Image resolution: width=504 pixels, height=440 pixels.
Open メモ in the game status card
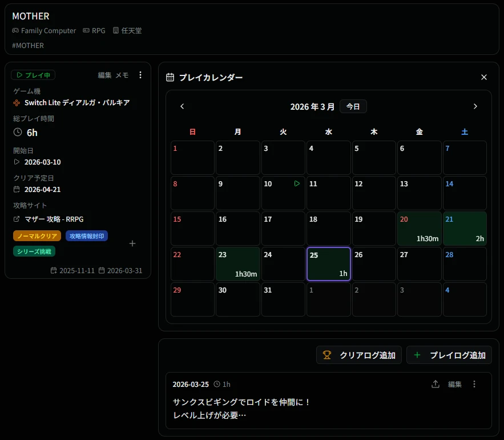pyautogui.click(x=122, y=75)
